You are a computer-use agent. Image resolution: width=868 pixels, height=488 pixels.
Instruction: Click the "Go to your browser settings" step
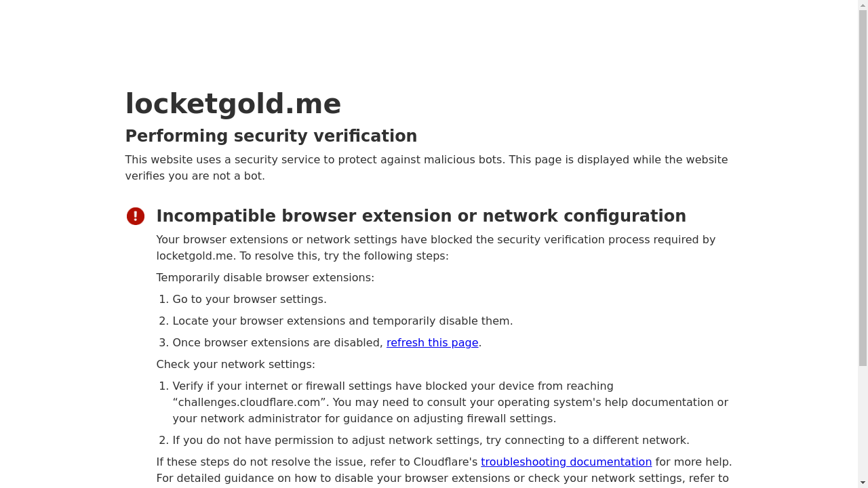tap(249, 300)
